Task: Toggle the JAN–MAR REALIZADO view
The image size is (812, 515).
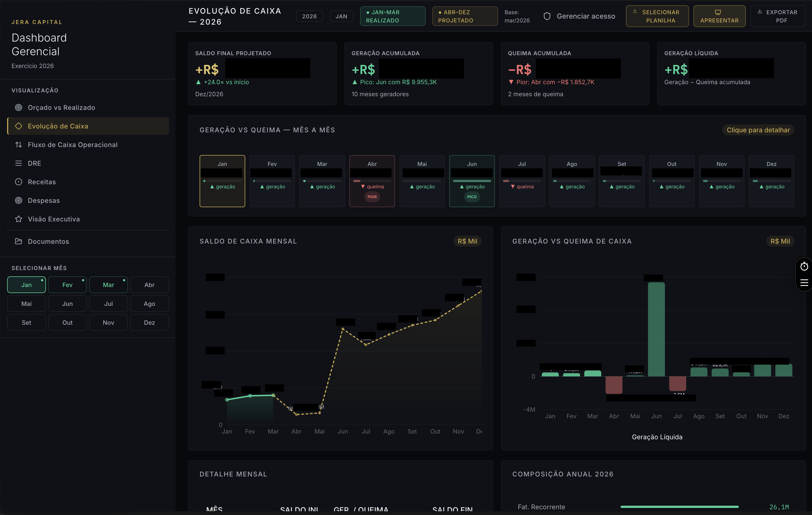Action: [x=392, y=16]
